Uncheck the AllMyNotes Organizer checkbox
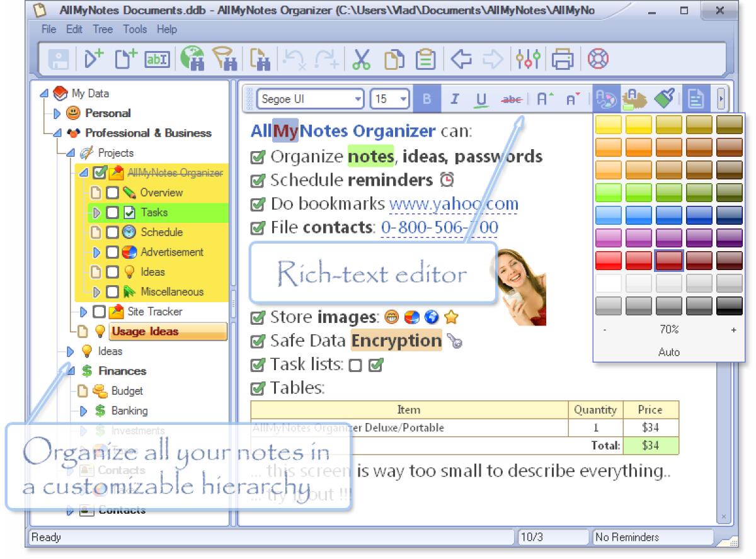The height and width of the screenshot is (559, 756). tap(99, 172)
